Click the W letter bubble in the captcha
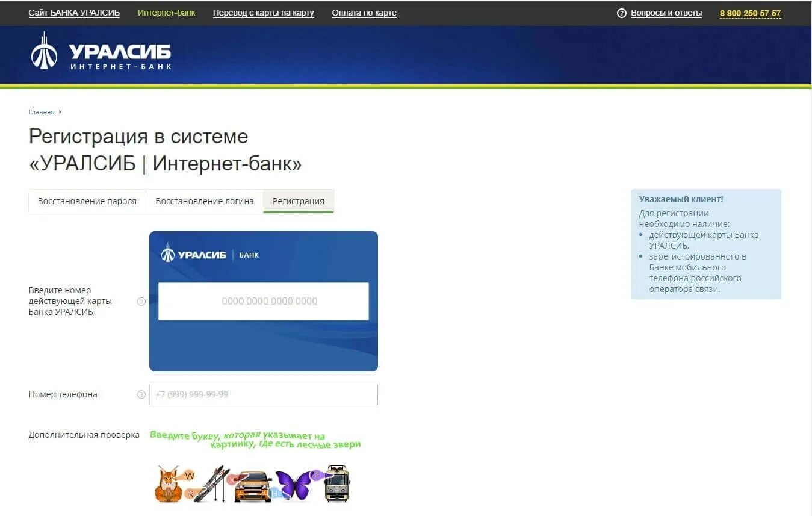 click(190, 476)
